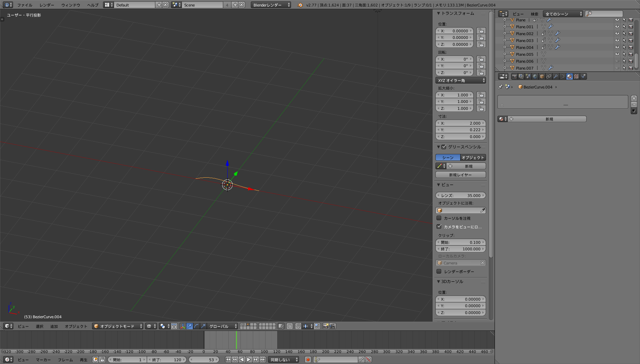Hide Plane.001 using its eye icon
This screenshot has height=364, width=640.
[x=617, y=27]
